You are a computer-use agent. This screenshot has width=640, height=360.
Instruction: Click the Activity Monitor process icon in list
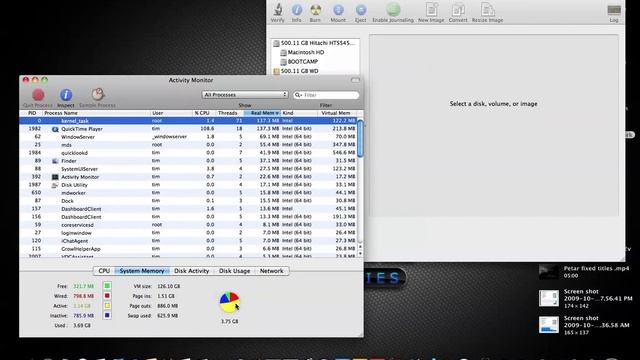pos(55,177)
